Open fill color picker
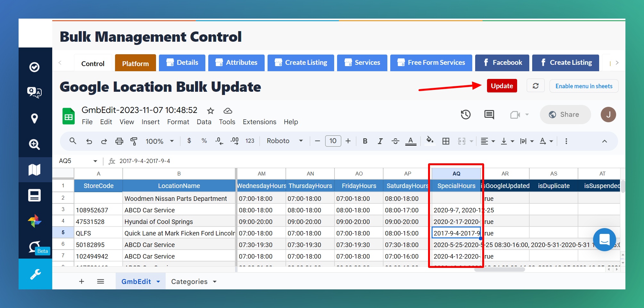 [x=430, y=141]
